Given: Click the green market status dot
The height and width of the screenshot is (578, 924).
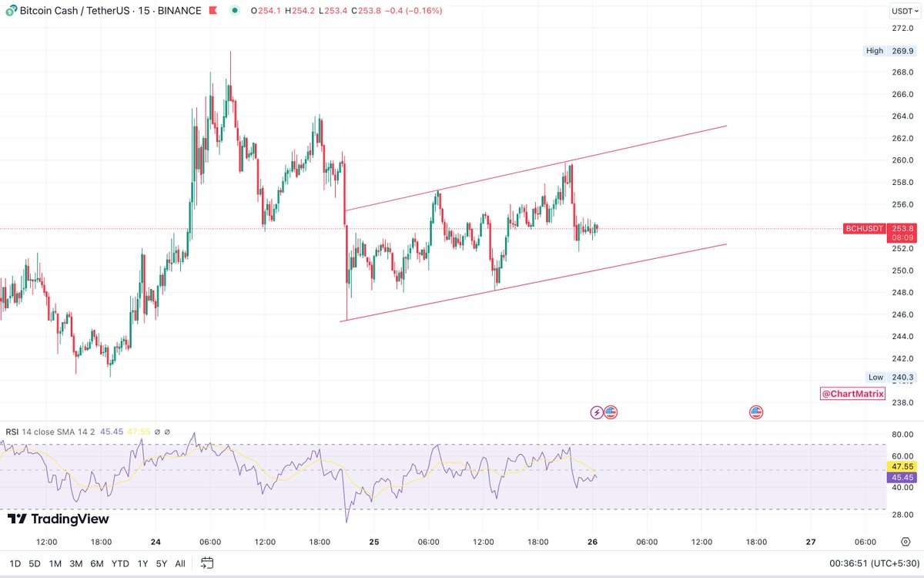Looking at the screenshot, I should pos(234,11).
